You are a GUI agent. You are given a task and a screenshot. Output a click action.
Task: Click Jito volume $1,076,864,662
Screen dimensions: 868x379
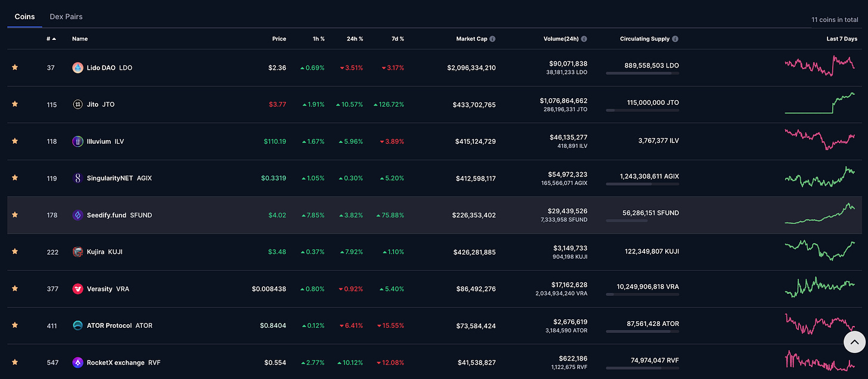click(563, 101)
